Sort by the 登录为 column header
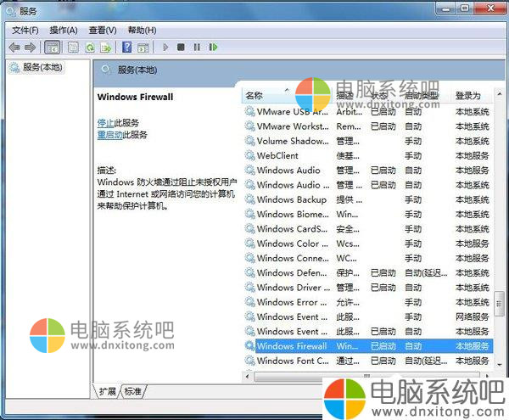This screenshot has width=509, height=420. [x=472, y=95]
